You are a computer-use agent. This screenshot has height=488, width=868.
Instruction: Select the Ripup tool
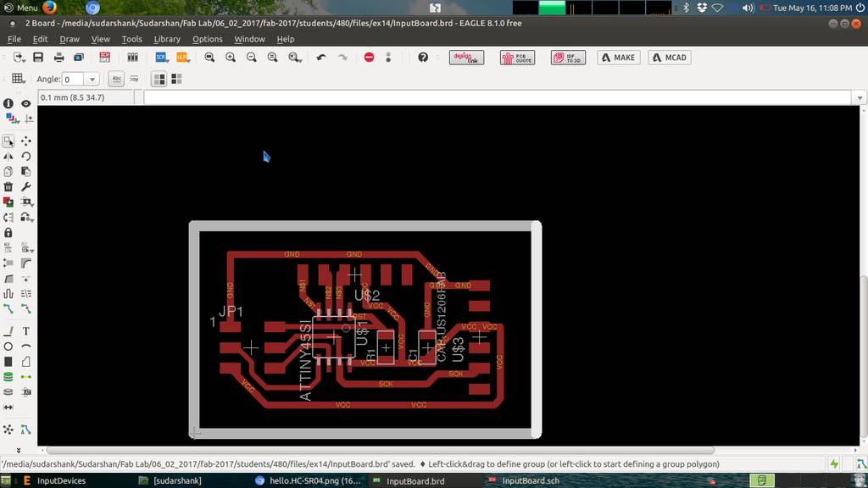[26, 308]
